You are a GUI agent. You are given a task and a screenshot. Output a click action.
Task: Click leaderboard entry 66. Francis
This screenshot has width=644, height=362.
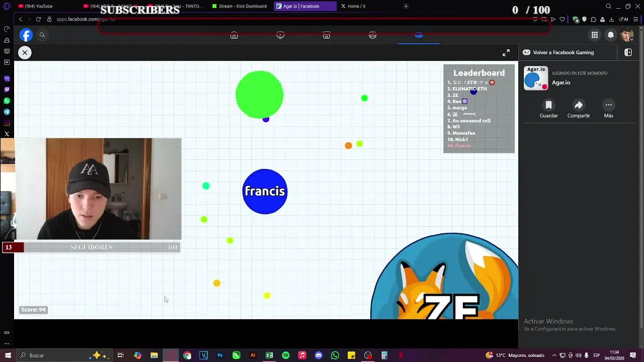tap(459, 146)
